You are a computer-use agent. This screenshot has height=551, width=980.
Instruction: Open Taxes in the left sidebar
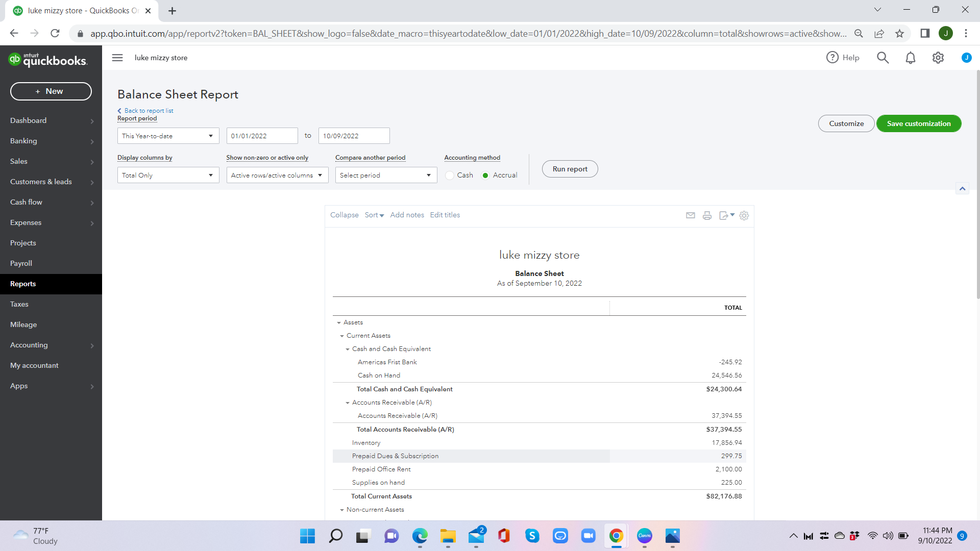19,304
